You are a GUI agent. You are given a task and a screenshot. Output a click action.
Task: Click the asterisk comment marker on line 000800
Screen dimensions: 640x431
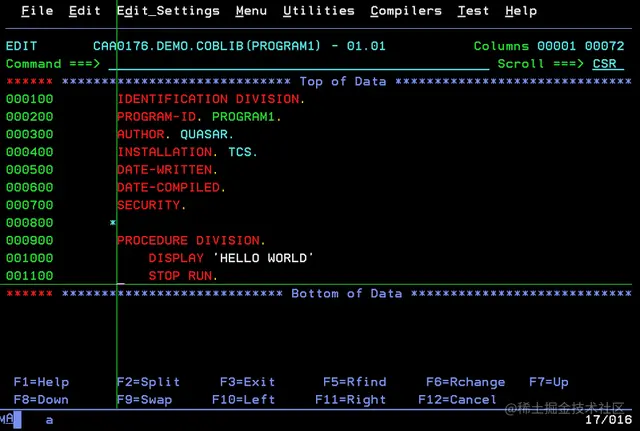tap(113, 222)
